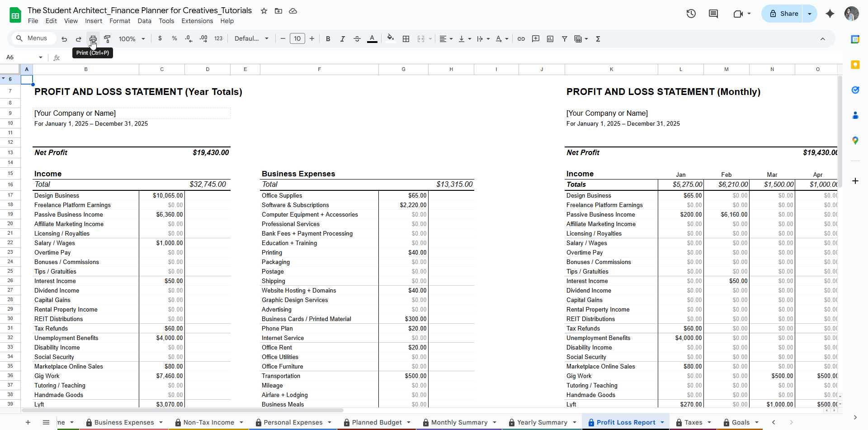The width and height of the screenshot is (868, 430).
Task: Open Share quick options arrow
Action: pyautogui.click(x=810, y=14)
